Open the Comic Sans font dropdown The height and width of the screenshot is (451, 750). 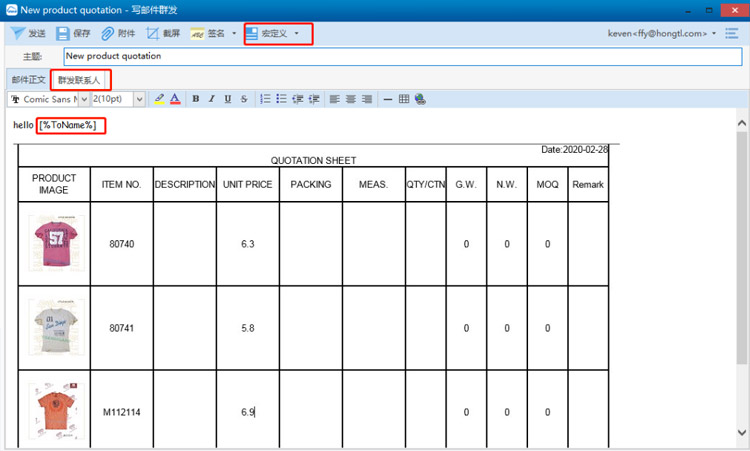[x=83, y=99]
